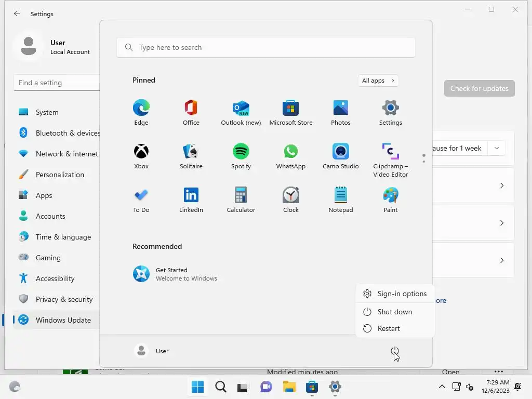Switch to Settings taskbar icon

pyautogui.click(x=335, y=387)
